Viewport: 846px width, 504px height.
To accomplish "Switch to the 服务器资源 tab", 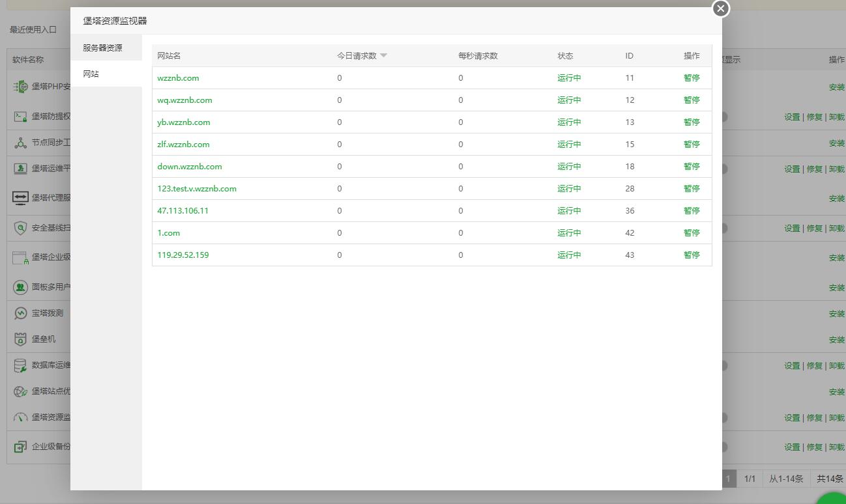I will (106, 48).
